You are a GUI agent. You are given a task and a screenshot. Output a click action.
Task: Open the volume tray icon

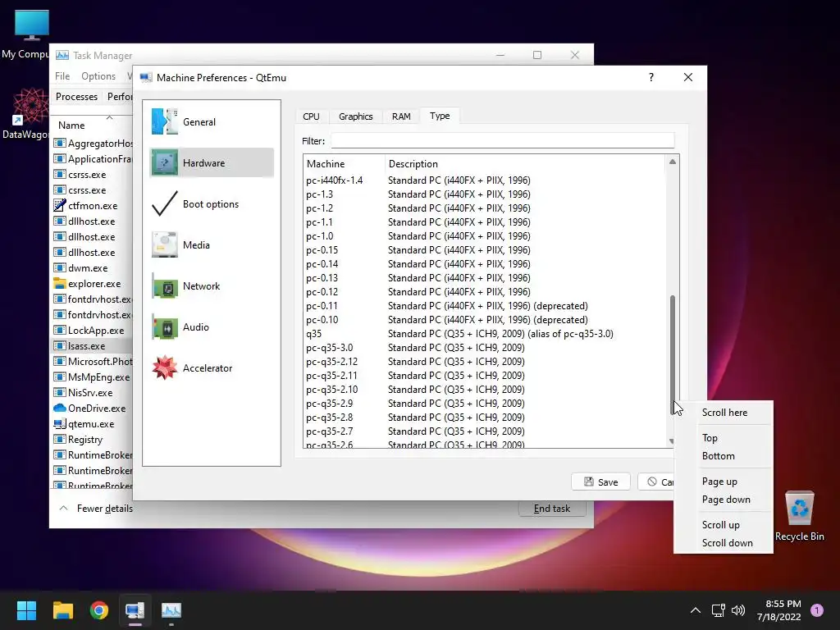[x=738, y=610]
